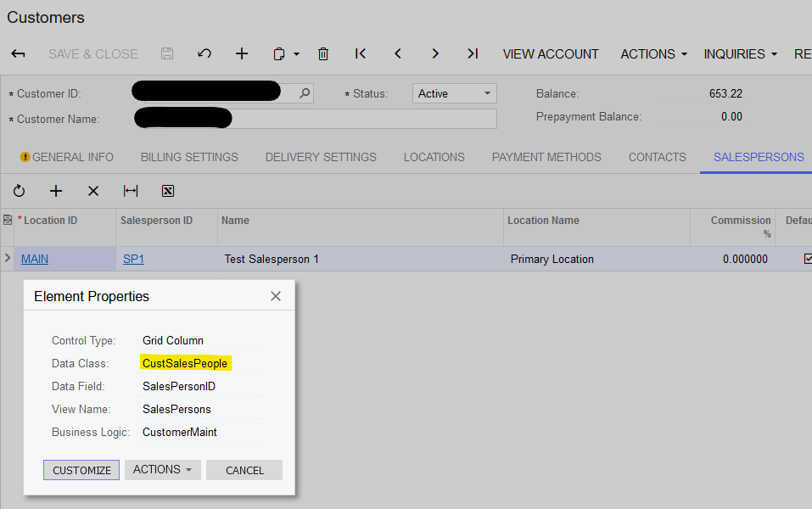This screenshot has height=509, width=812.
Task: Open Customer ID lookup magnifier
Action: (305, 93)
